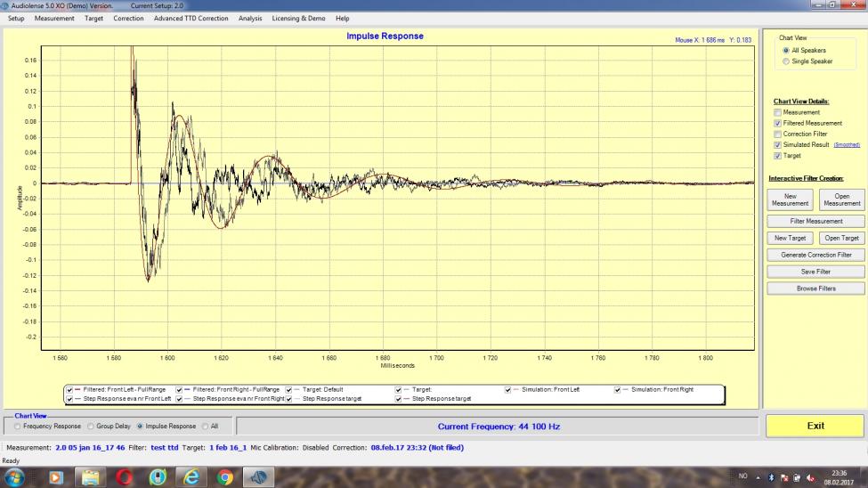Enable the Correction Filter checkbox
The image size is (868, 488).
pos(777,134)
